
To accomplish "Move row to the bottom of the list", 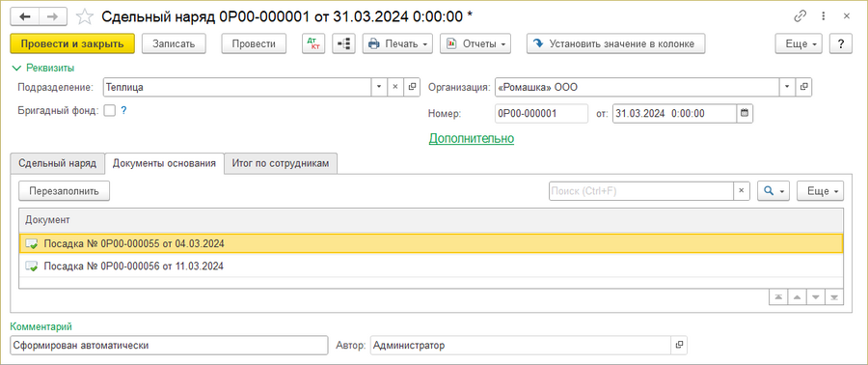I will point(834,297).
